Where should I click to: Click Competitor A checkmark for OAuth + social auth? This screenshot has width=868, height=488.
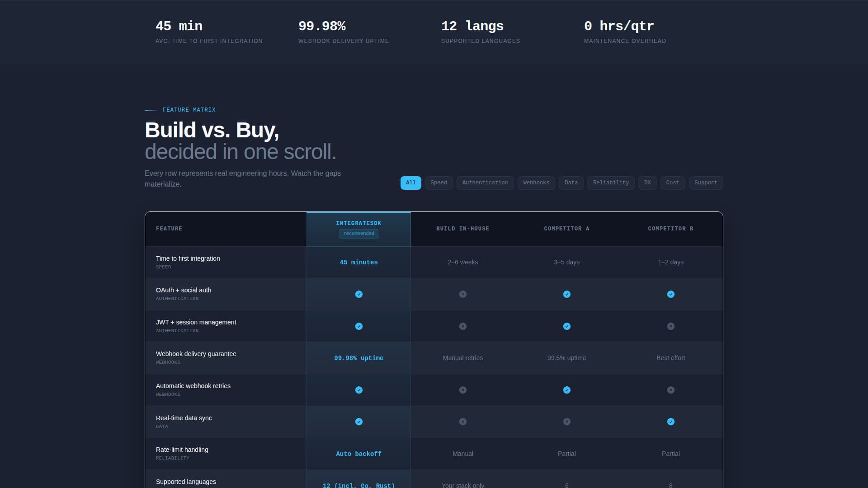coord(566,294)
